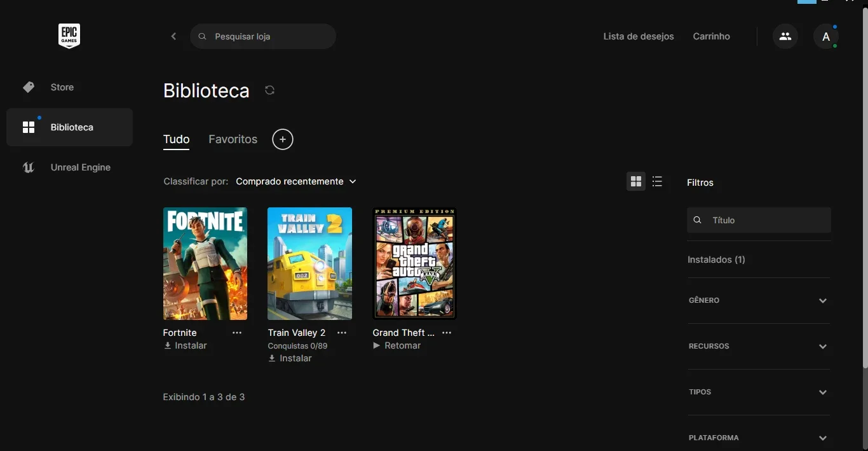Screen dimensions: 868x451
Task: Expand the RECURSOS filter section
Action: 759,346
